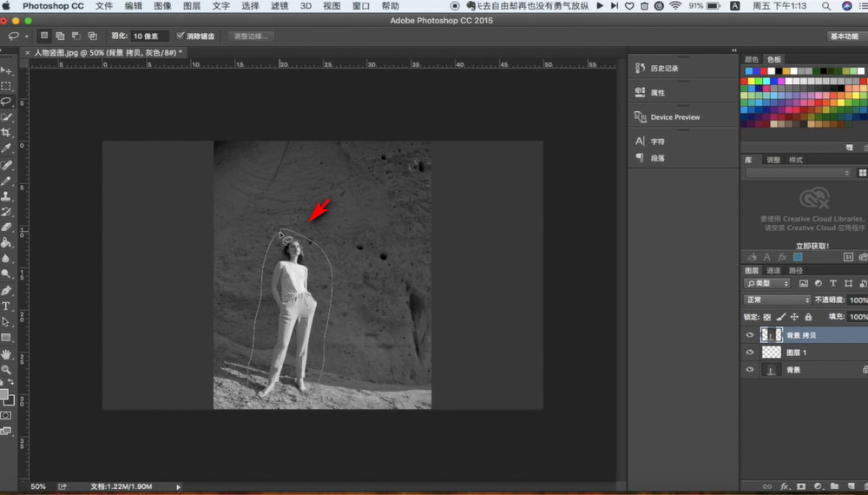Hide the 图层 1 layer
Screen dimensions: 868x495
click(750, 353)
